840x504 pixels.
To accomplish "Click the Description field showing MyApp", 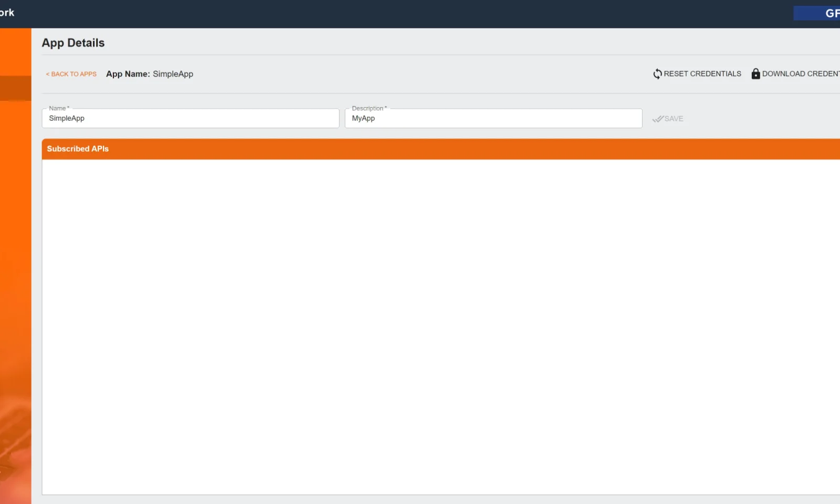I will coord(493,118).
